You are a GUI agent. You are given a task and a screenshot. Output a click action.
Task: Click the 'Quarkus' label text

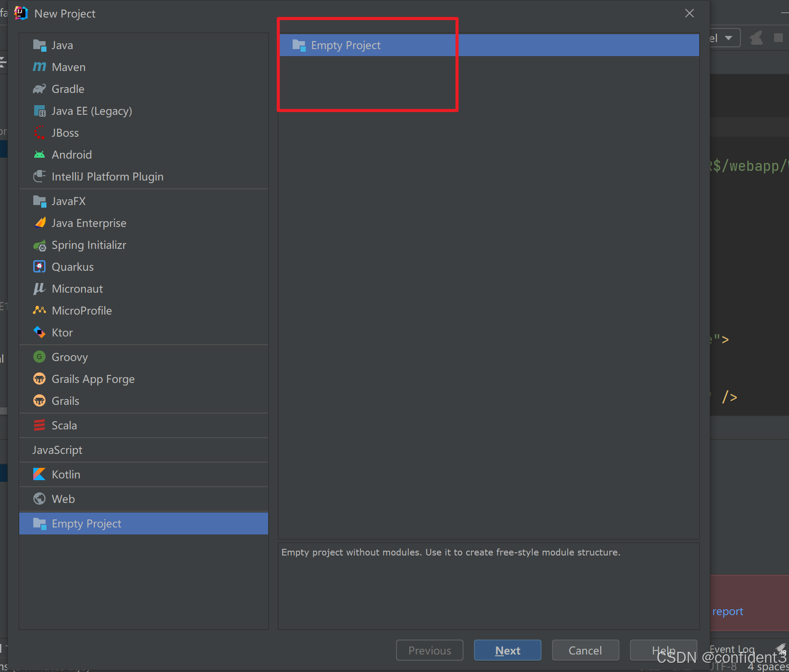73,267
